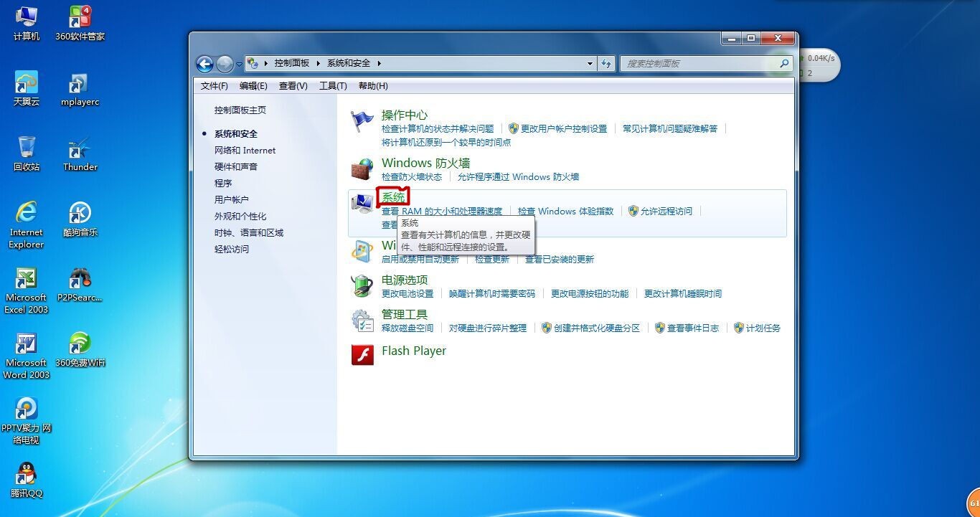Screen dimensions: 980x517
Task: Go back with the Back arrow button
Action: pos(204,64)
